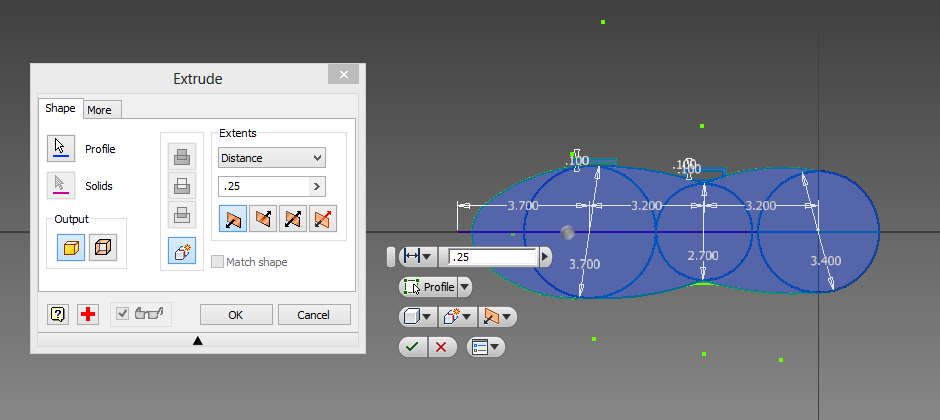The image size is (940, 420).
Task: Open the mini-toolbar options menu
Action: pyautogui.click(x=486, y=347)
